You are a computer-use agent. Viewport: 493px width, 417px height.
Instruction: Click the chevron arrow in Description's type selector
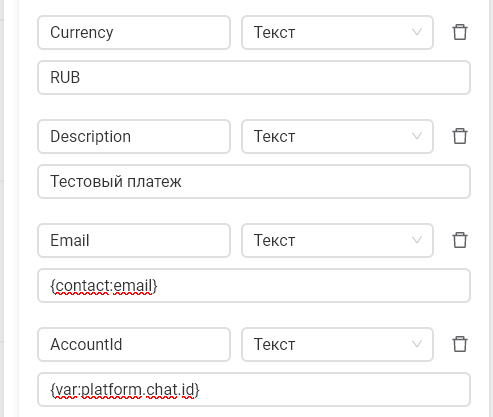coord(417,136)
